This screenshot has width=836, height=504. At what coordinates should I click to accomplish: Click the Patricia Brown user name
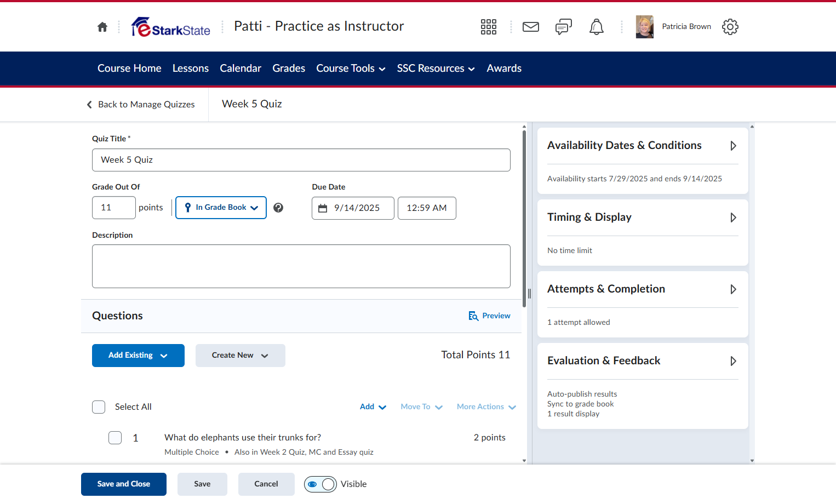pyautogui.click(x=686, y=27)
